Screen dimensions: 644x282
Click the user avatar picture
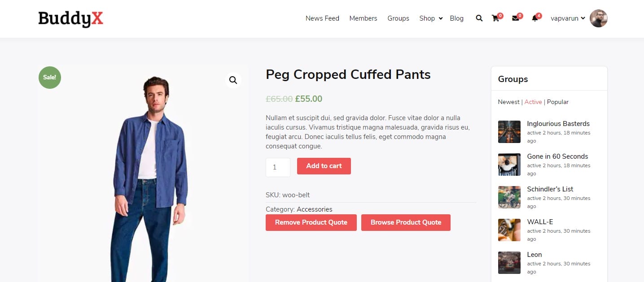(598, 18)
